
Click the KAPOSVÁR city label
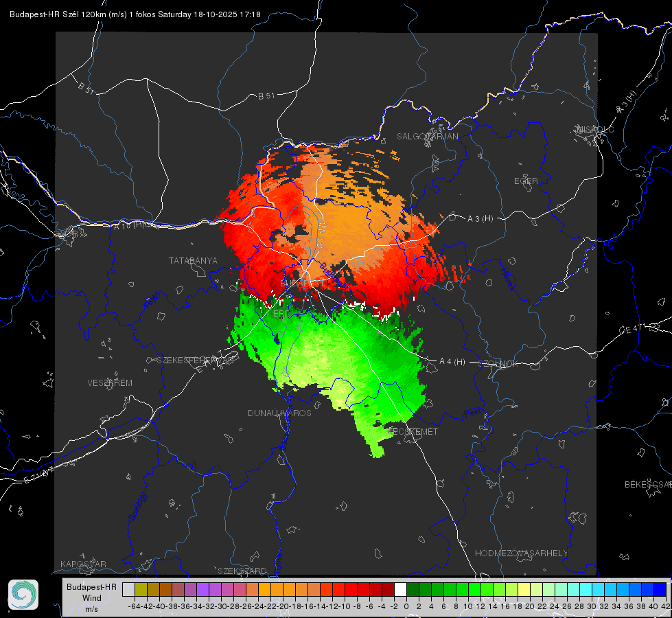[83, 564]
